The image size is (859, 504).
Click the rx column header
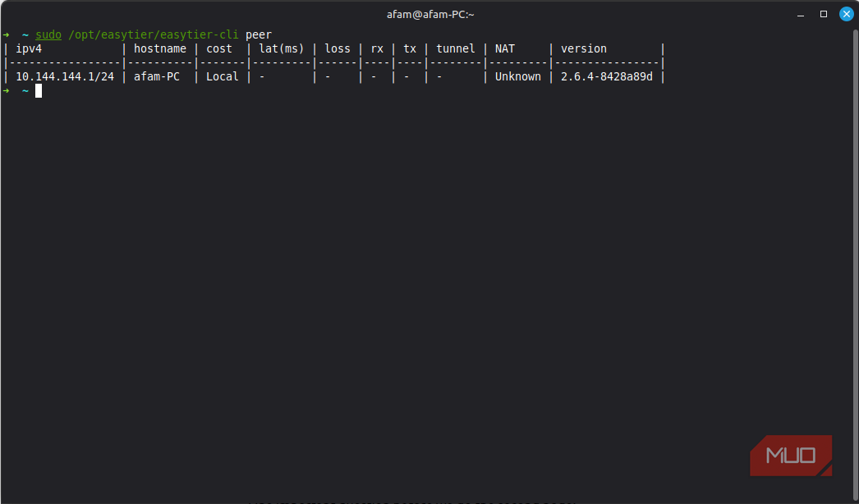[x=377, y=48]
